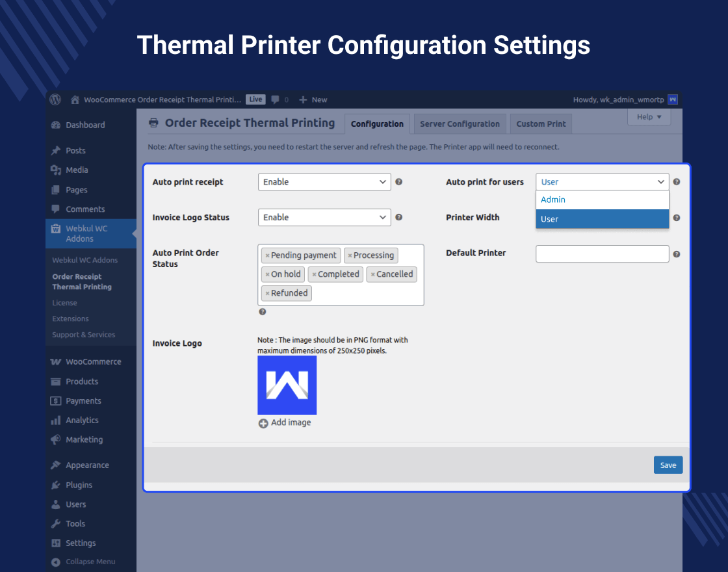Choose User in the dropdown list
This screenshot has height=572, width=728.
(602, 219)
